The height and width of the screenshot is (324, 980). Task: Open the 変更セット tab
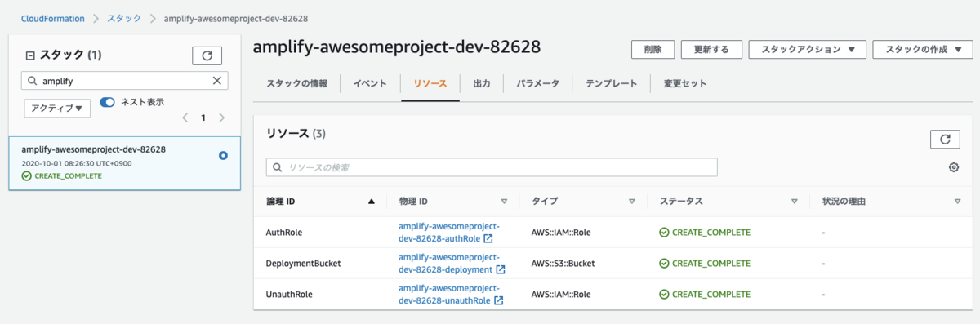(x=685, y=83)
